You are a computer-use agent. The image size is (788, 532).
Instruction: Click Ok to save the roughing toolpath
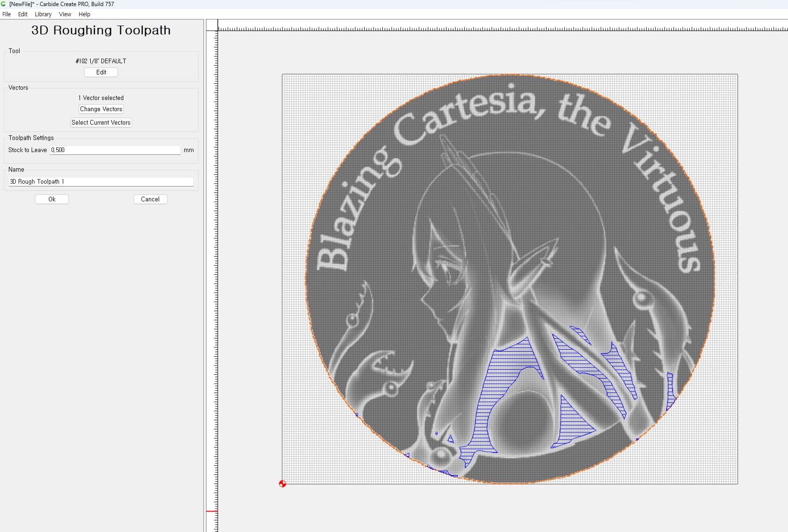point(52,199)
